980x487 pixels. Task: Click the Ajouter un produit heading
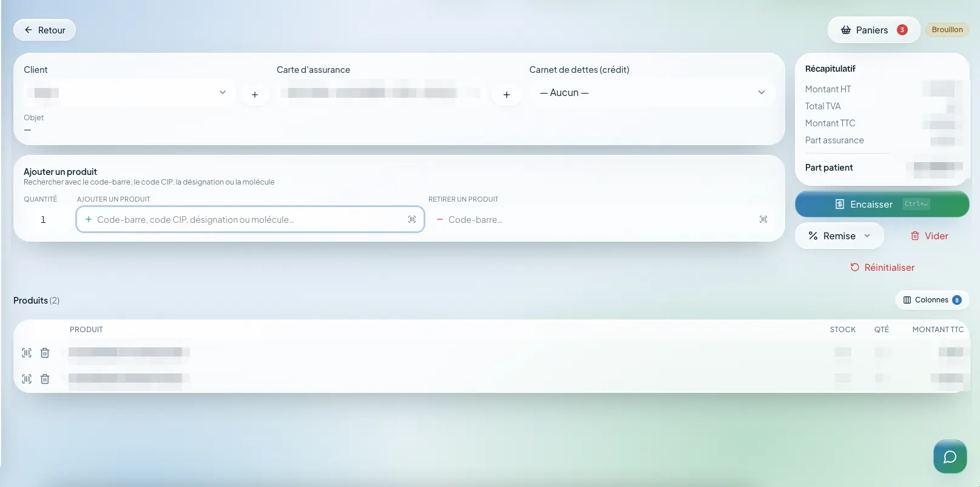[x=60, y=172]
